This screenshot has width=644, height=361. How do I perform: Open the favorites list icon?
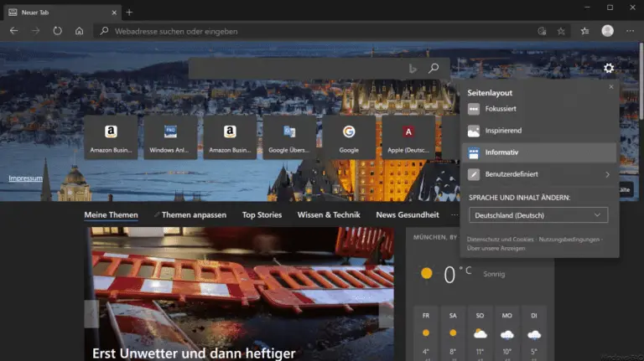click(584, 31)
